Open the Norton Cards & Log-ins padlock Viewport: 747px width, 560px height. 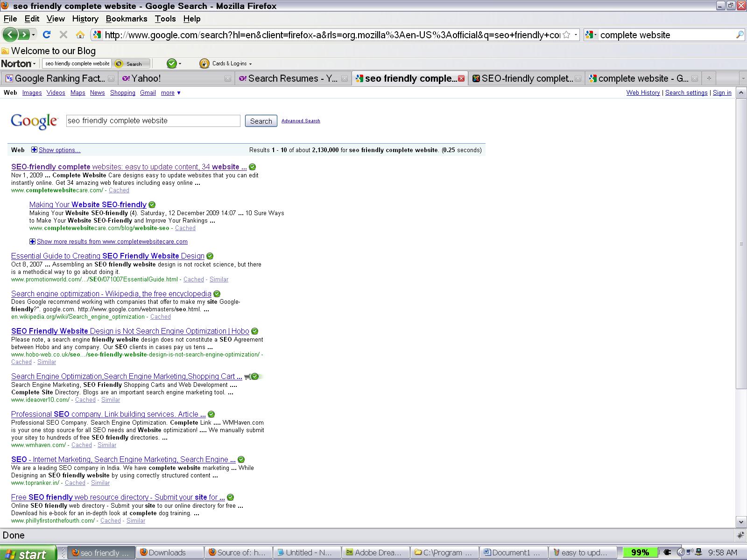[204, 63]
